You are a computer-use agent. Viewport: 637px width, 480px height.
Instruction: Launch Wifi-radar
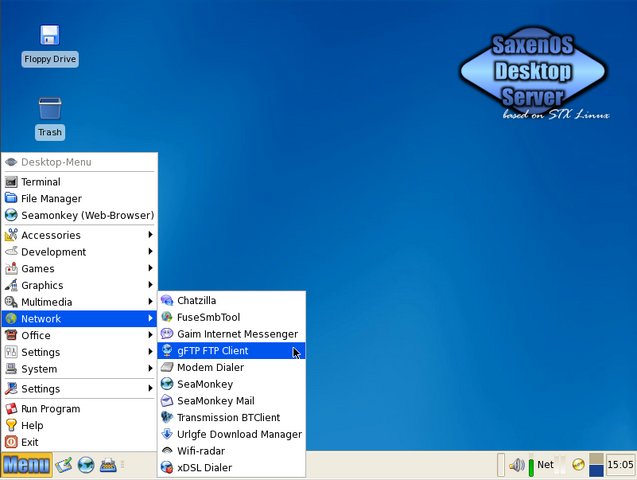click(x=231, y=450)
